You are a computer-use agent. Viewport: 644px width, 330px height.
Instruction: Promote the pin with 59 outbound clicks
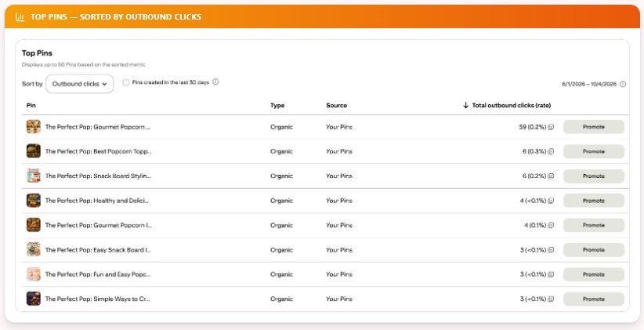(594, 127)
